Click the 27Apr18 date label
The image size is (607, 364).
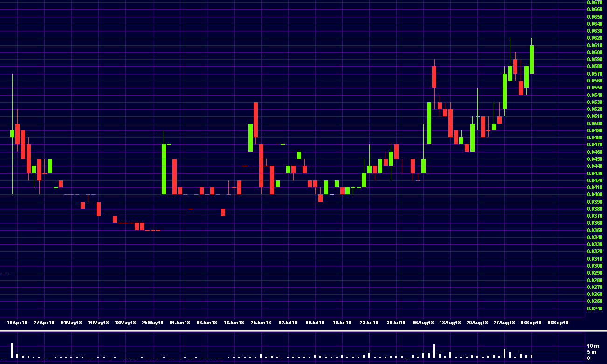44,323
